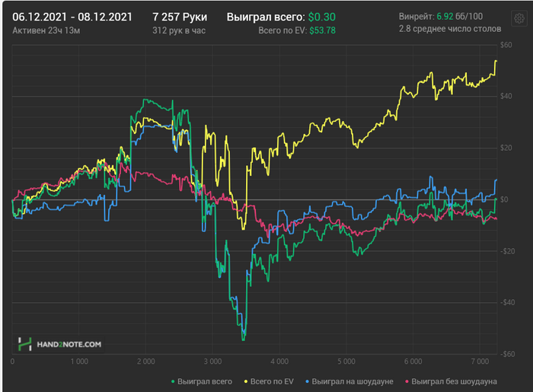This screenshot has height=392, width=533.
Task: Click the 4 000 x-axis label
Action: pyautogui.click(x=279, y=362)
